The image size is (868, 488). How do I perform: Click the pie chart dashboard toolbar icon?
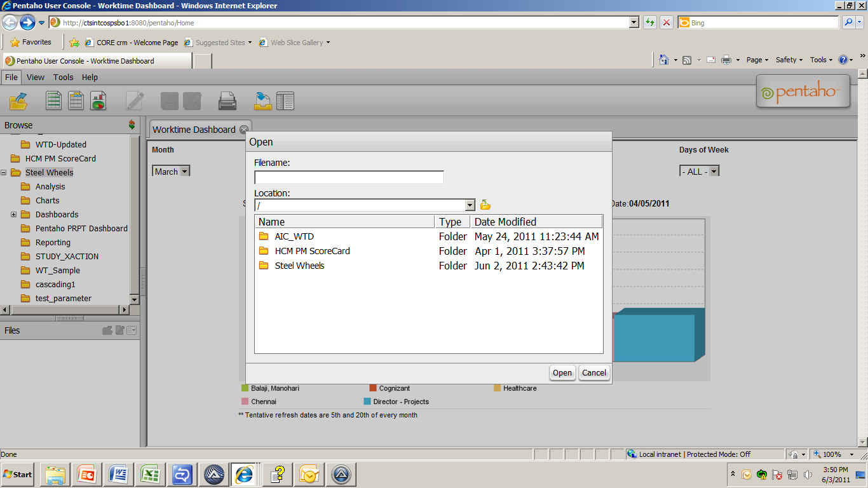pos(98,100)
